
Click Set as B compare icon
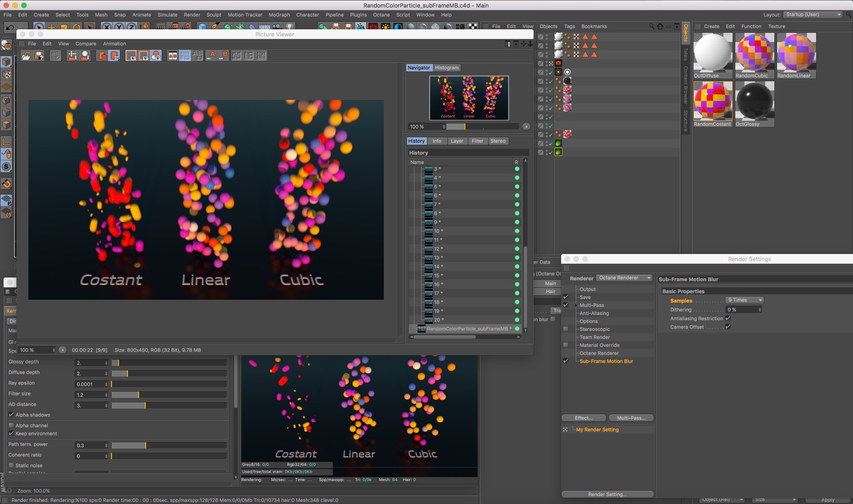tap(223, 56)
